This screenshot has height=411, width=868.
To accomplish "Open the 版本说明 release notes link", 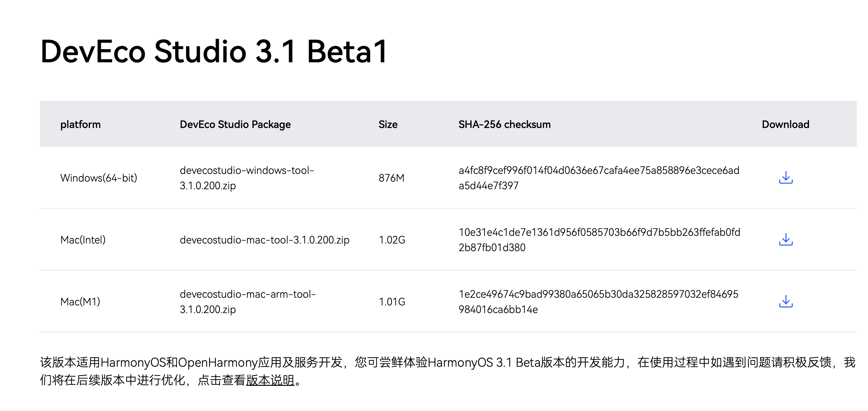I will coord(270,380).
